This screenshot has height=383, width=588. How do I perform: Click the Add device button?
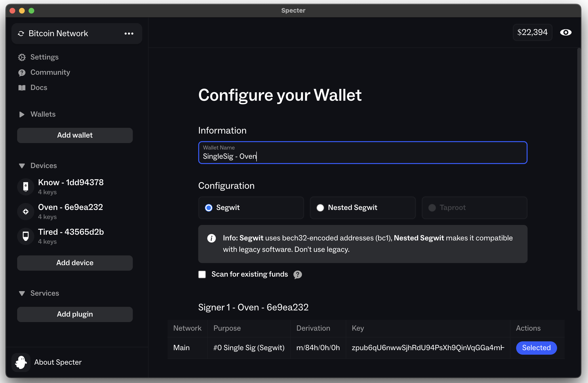pos(75,263)
